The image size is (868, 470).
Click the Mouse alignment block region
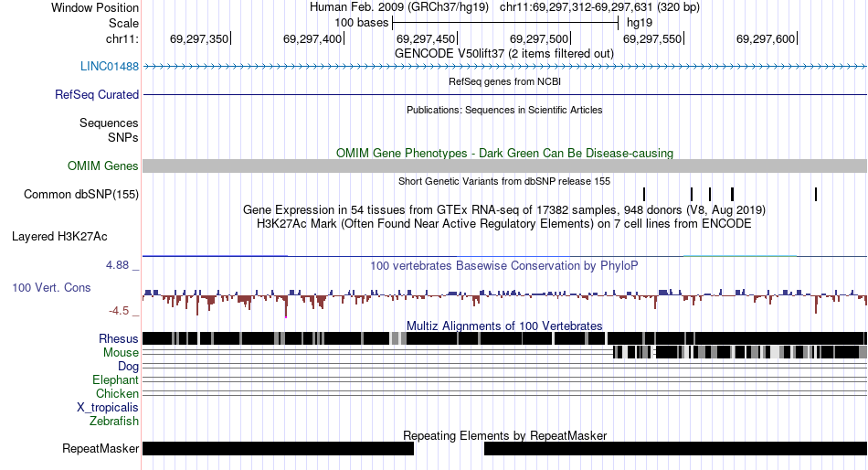point(740,352)
